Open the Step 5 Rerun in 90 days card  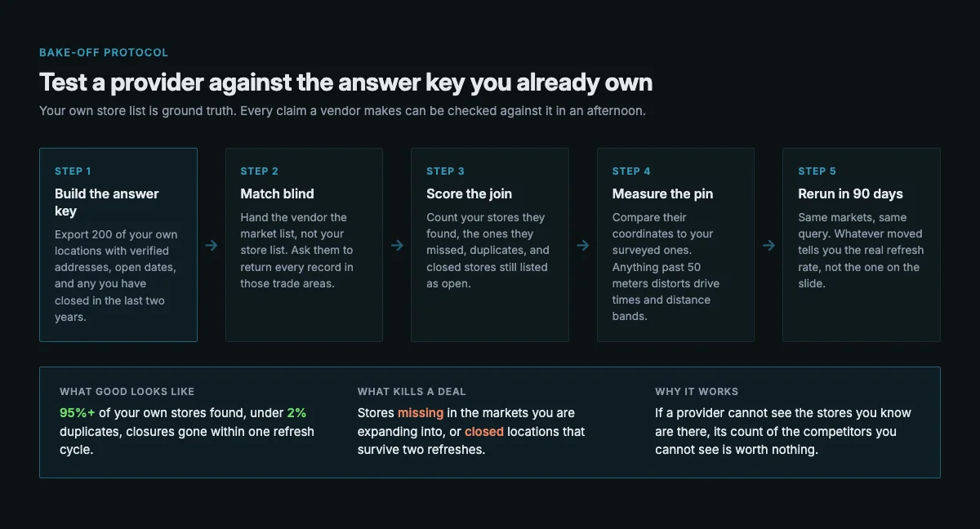coord(862,245)
